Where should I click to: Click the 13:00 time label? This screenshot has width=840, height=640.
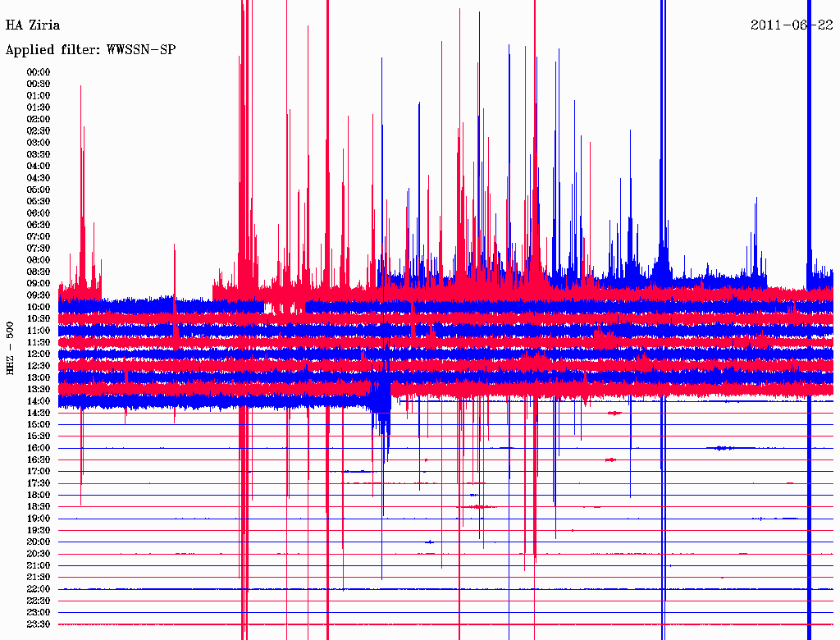click(39, 378)
